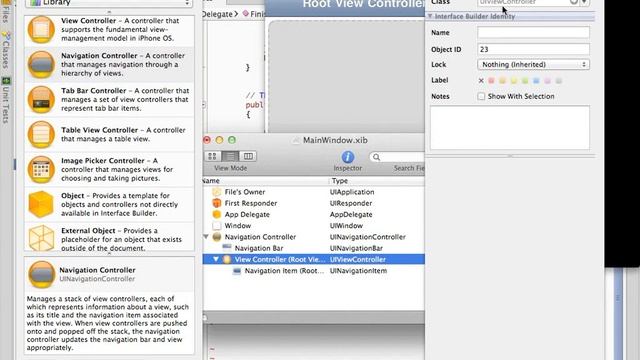
Task: Select the First Responder row
Action: [313, 203]
